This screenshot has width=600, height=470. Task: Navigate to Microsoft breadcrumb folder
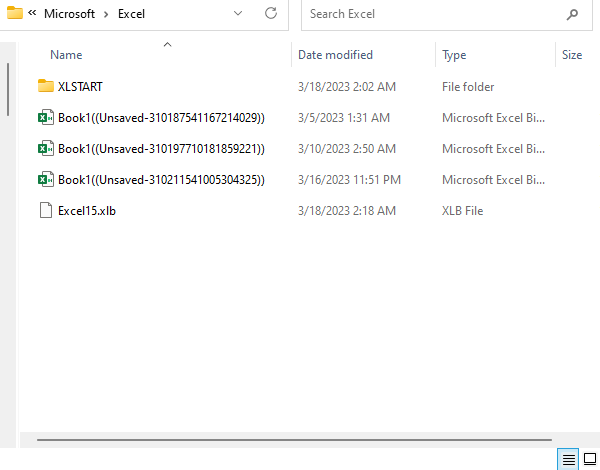coord(69,14)
